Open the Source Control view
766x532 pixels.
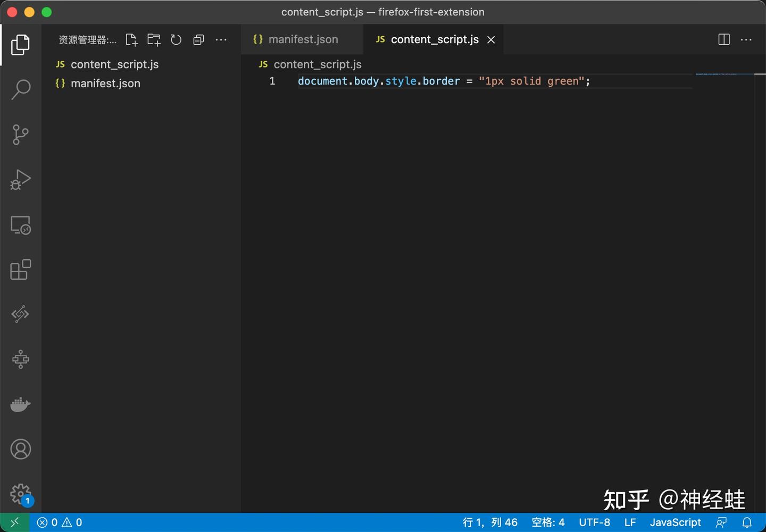(21, 135)
